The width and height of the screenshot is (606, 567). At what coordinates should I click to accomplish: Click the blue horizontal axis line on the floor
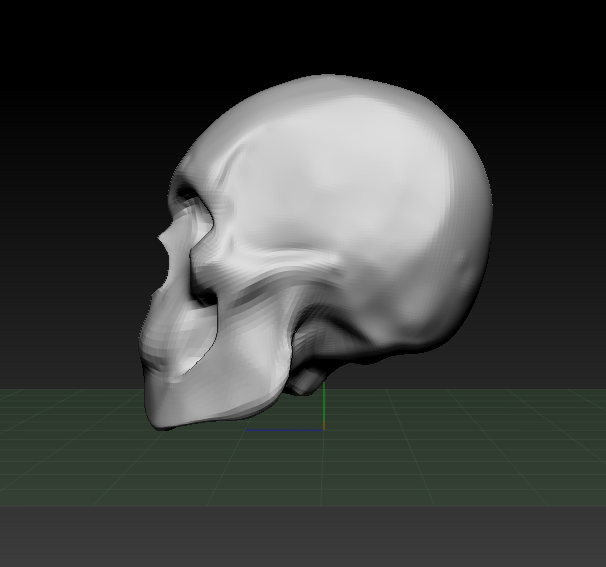(x=284, y=430)
